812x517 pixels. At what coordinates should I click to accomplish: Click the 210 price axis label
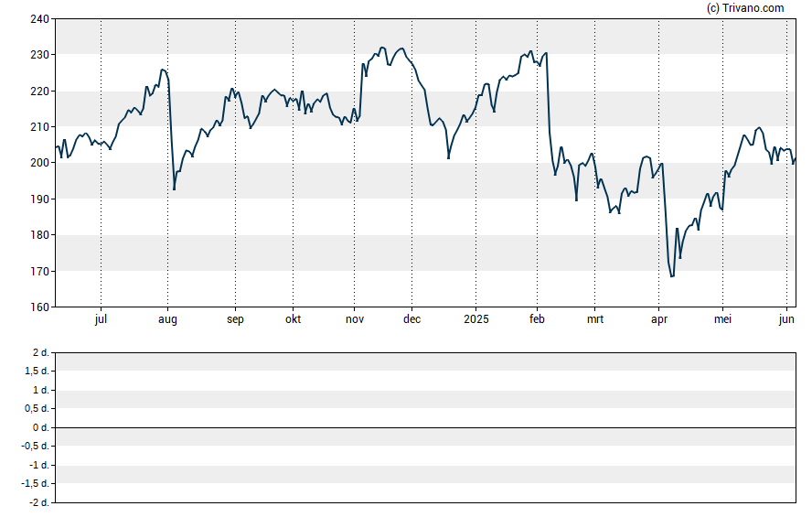tap(40, 127)
